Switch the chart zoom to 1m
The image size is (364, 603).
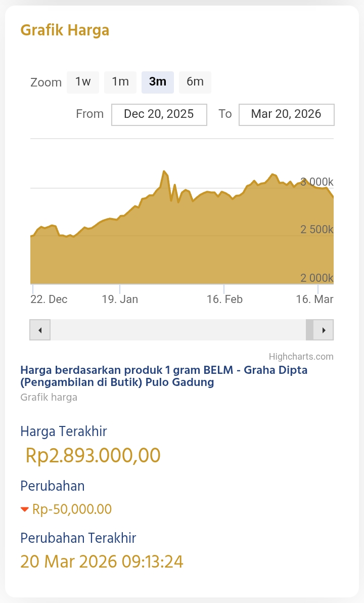120,82
